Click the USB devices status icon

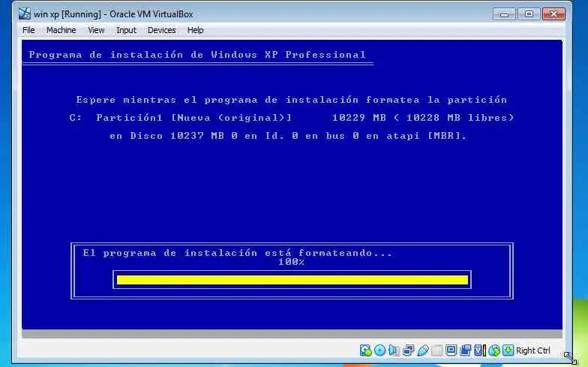click(x=423, y=350)
